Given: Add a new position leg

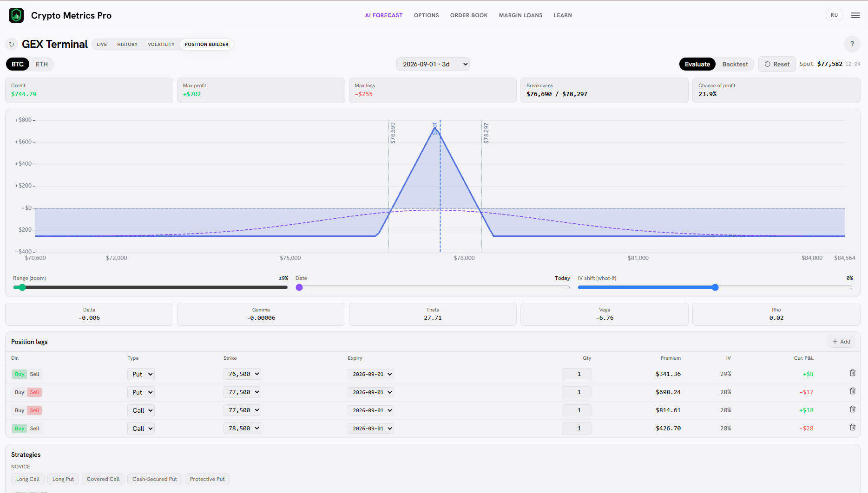Looking at the screenshot, I should pyautogui.click(x=841, y=342).
